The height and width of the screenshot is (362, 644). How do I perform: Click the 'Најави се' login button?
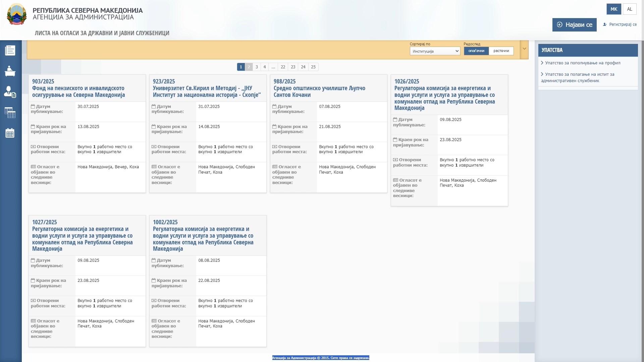[x=574, y=25]
